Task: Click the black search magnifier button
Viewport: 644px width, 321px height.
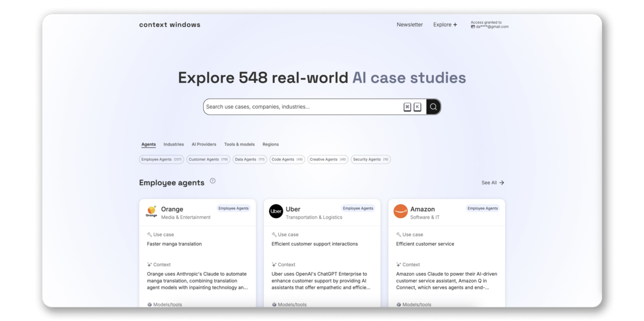Action: 433,107
